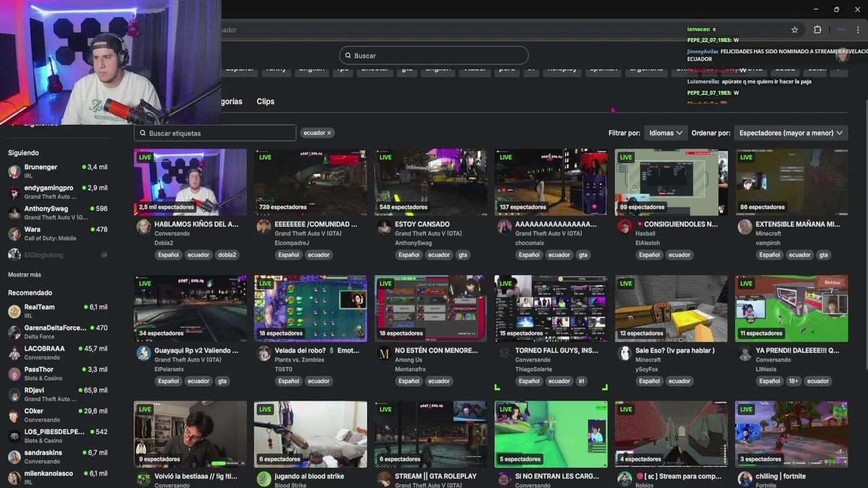Open Brunenger's avatar in the Siguiendo list
This screenshot has width=868, height=488.
click(14, 171)
